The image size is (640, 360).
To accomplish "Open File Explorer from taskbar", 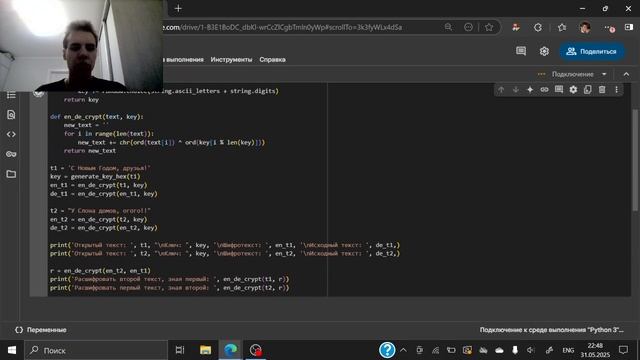I will point(205,350).
